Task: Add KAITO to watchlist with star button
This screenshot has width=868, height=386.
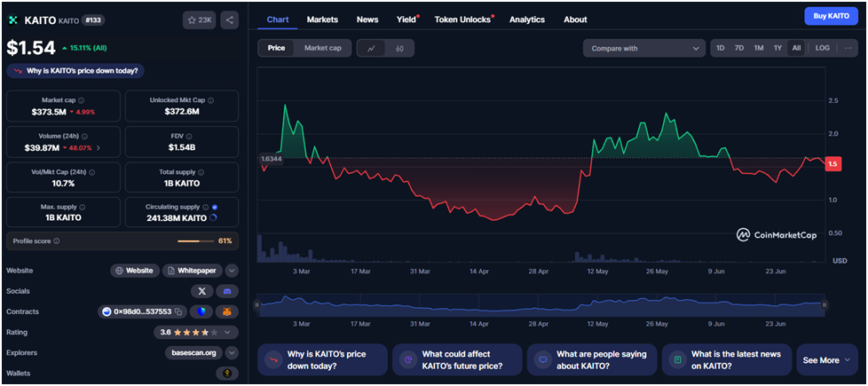Action: coord(200,20)
